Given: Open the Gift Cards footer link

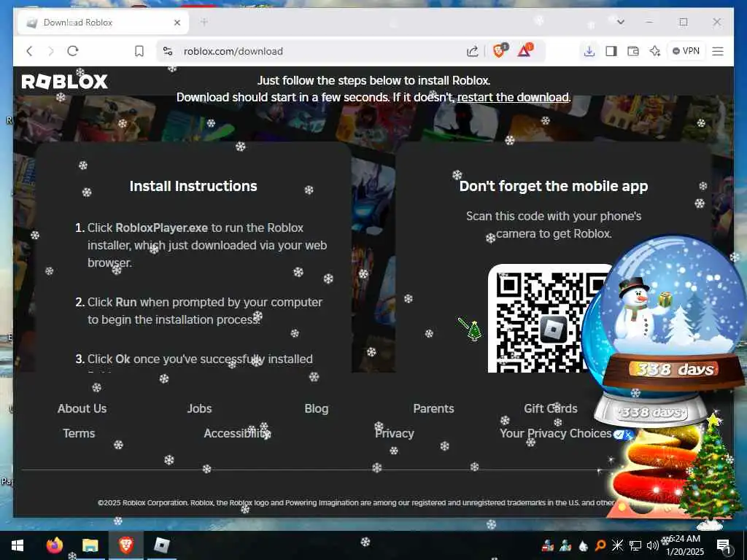Looking at the screenshot, I should tap(551, 408).
